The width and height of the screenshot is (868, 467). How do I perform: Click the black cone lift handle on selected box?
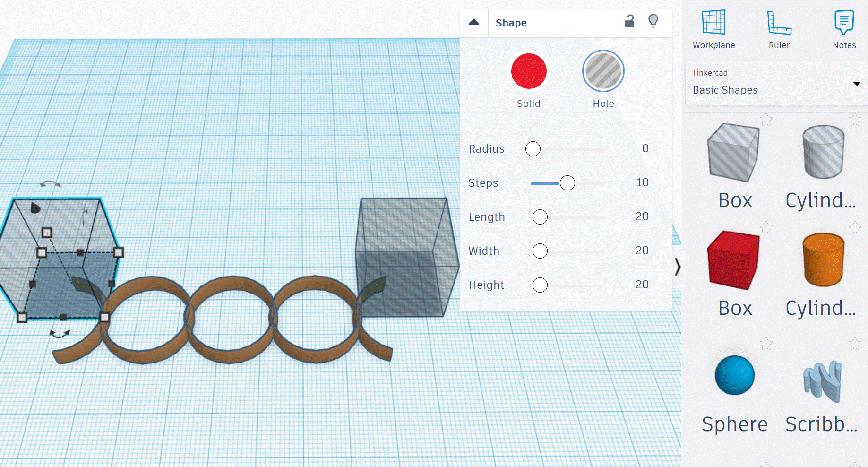coord(35,208)
